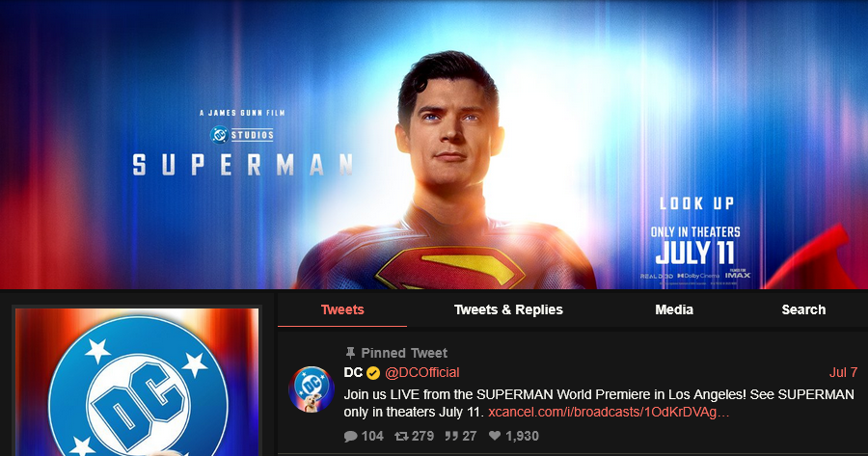Open the Tweets & Replies tab

[x=508, y=309]
